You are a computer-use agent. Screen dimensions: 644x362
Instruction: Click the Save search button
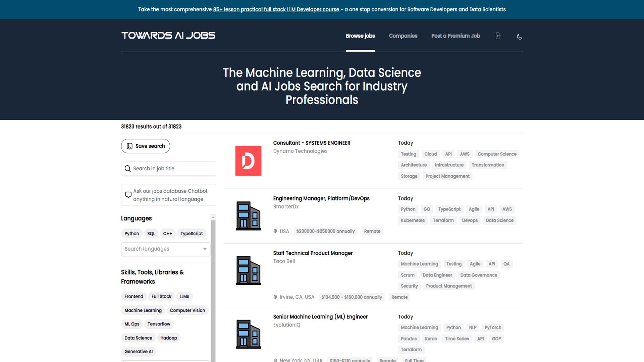(x=146, y=146)
